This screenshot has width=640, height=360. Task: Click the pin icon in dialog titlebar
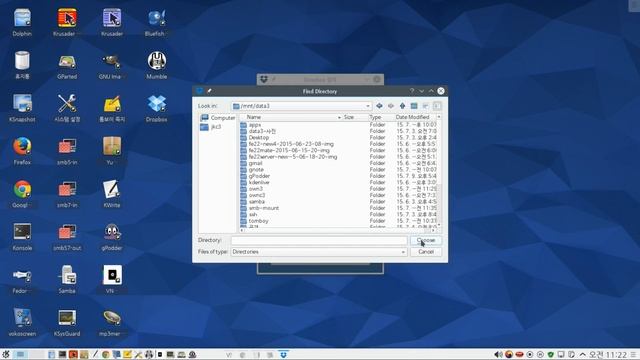(x=209, y=91)
